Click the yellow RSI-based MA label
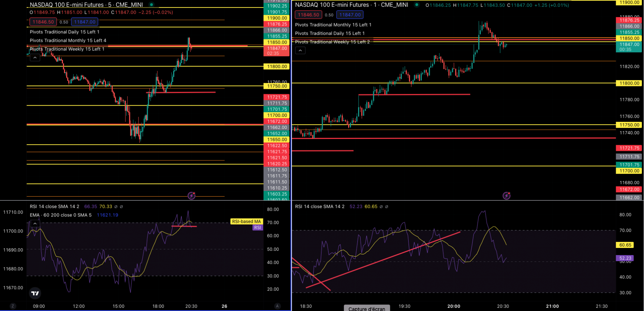This screenshot has height=311, width=644. (x=247, y=221)
